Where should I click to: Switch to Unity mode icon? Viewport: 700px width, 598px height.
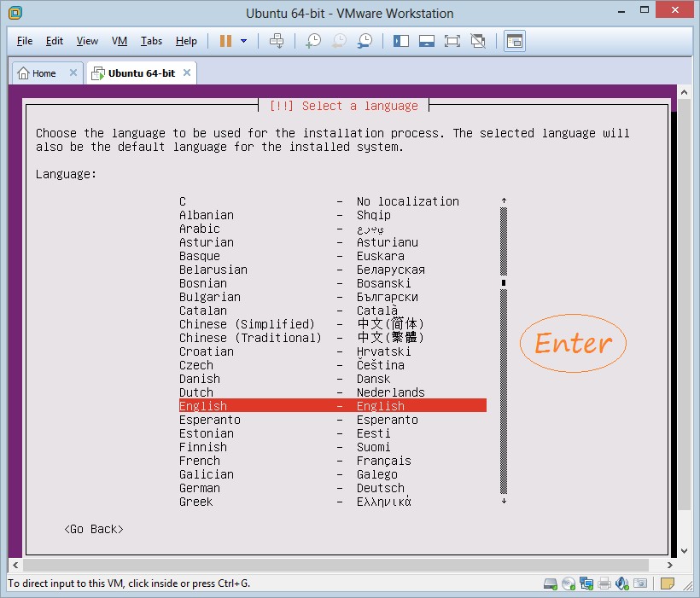pos(478,41)
